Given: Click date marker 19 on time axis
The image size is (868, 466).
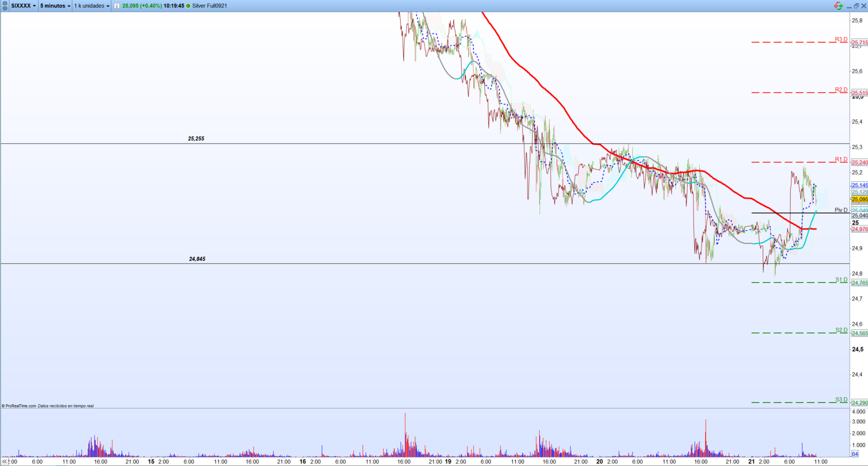Looking at the screenshot, I should point(448,462).
